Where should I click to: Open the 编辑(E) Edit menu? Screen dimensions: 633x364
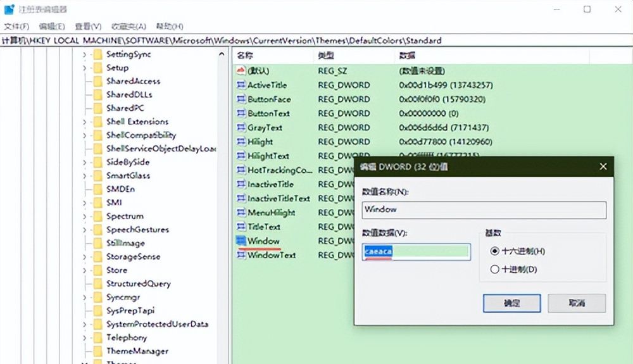(52, 26)
